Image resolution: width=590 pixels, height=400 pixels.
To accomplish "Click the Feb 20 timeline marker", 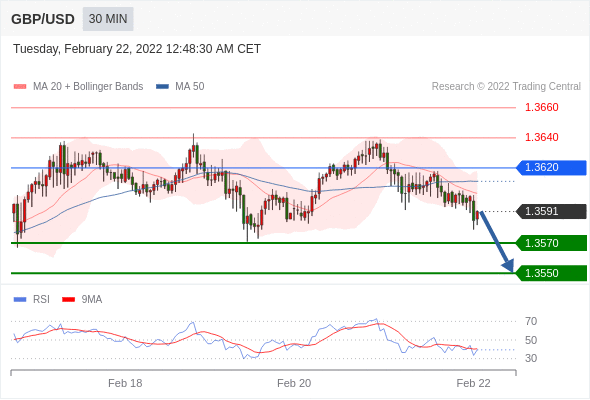I will [294, 383].
